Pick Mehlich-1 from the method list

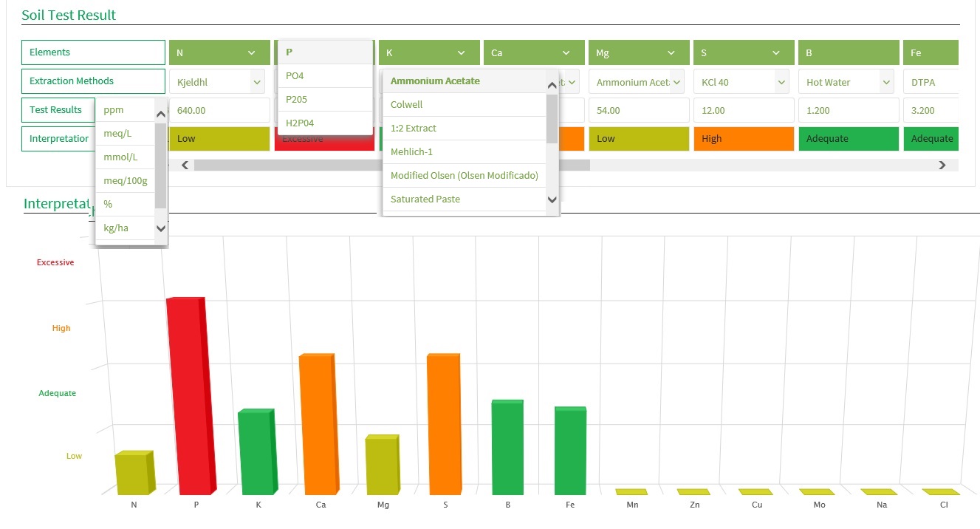pyautogui.click(x=465, y=152)
